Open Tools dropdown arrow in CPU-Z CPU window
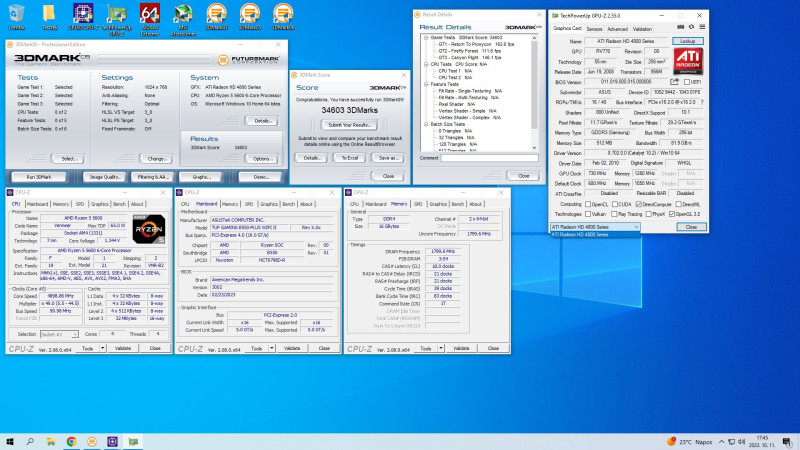800x450 pixels. point(103,348)
